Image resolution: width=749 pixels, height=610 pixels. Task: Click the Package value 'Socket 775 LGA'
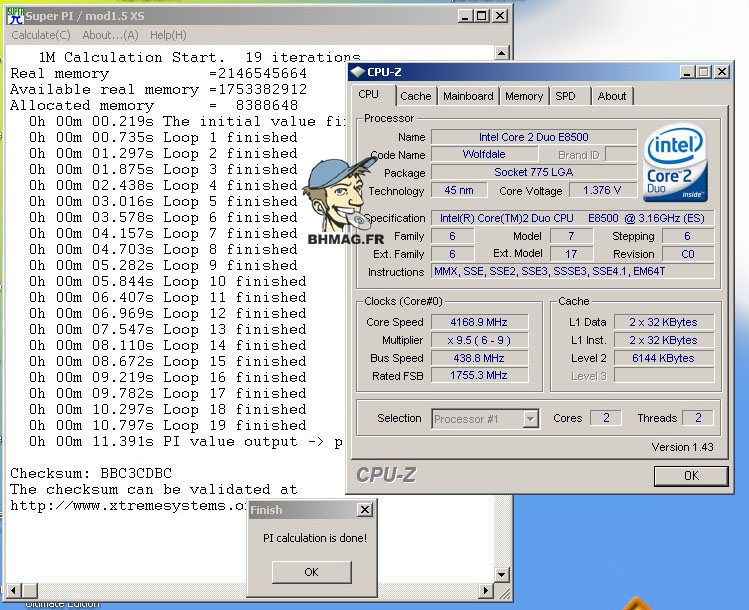534,172
